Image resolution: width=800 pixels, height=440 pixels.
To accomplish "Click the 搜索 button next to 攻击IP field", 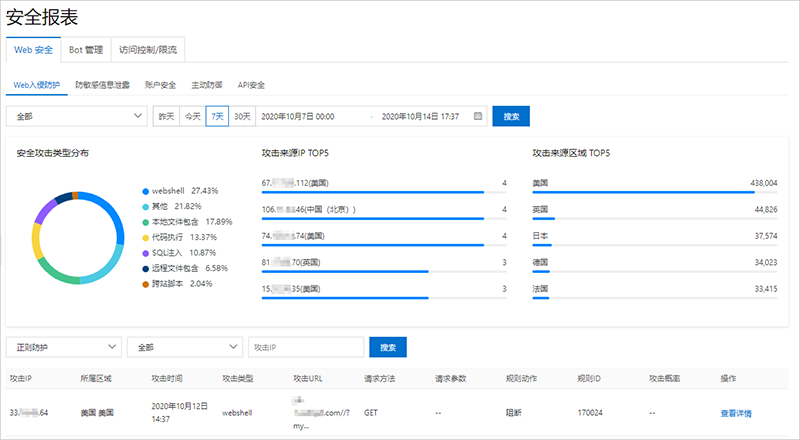I will pos(388,347).
